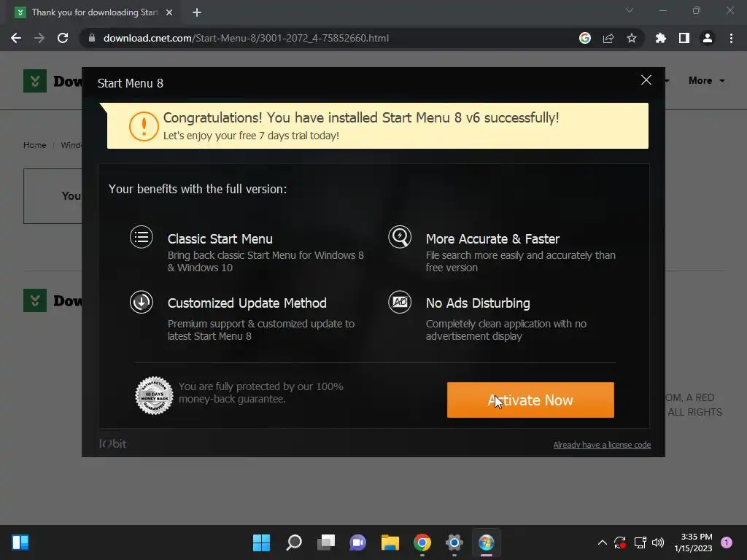747x560 pixels.
Task: Close the 'Thank you for downloading' tab
Action: [x=169, y=12]
